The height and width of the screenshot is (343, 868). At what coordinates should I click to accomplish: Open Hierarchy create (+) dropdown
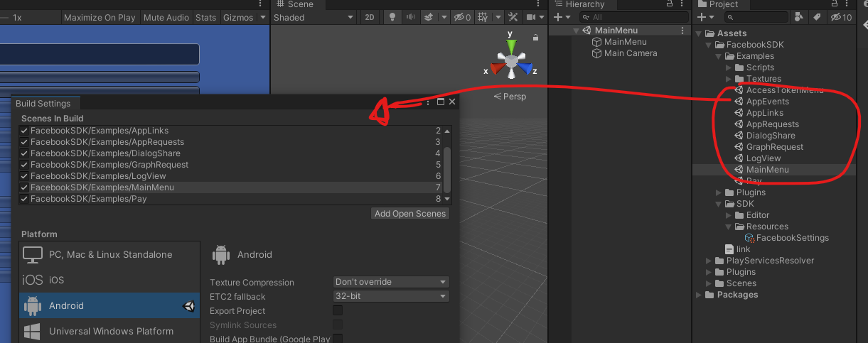562,17
